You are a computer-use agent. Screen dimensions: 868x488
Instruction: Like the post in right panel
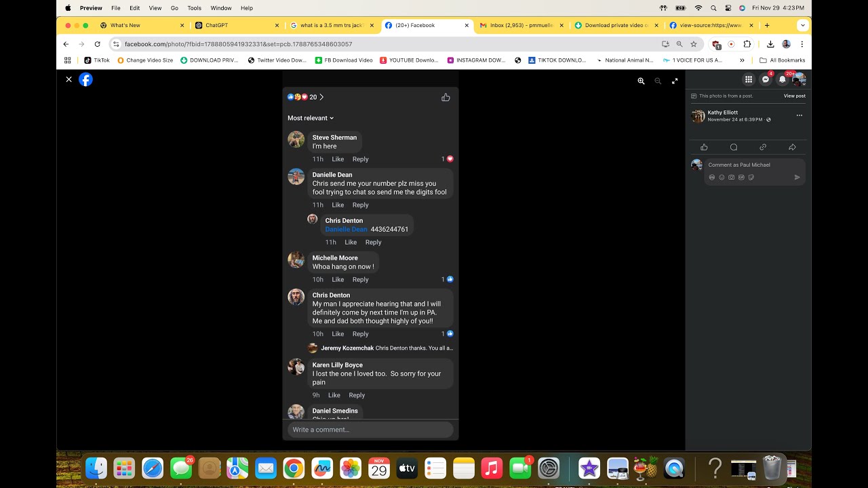704,147
